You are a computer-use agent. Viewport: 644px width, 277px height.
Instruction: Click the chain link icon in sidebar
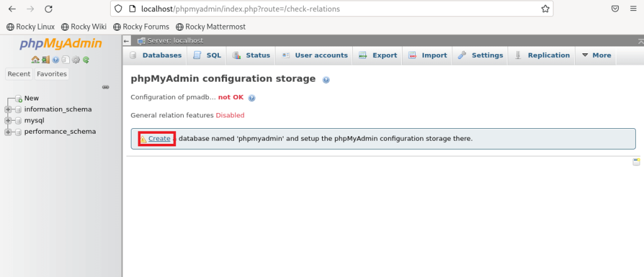[106, 87]
